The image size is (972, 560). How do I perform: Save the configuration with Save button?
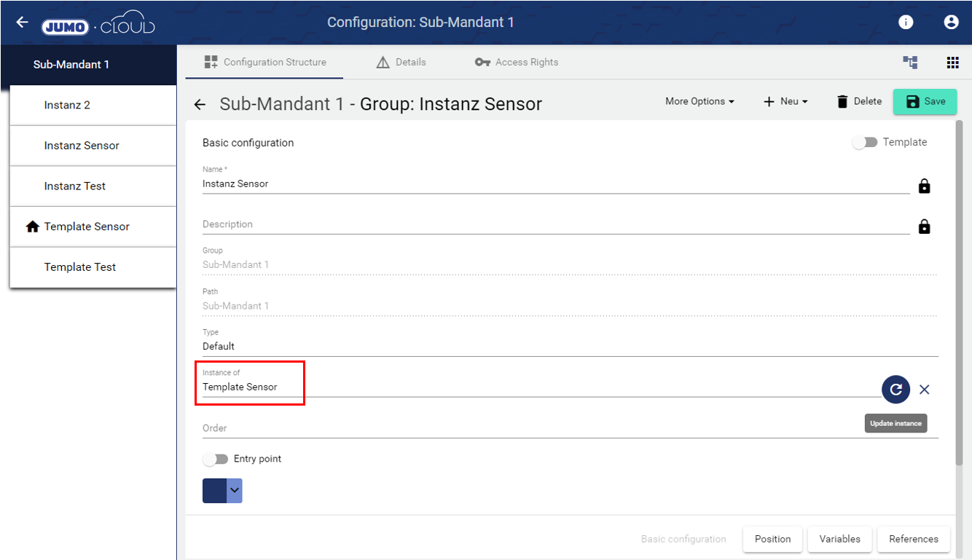pos(925,102)
